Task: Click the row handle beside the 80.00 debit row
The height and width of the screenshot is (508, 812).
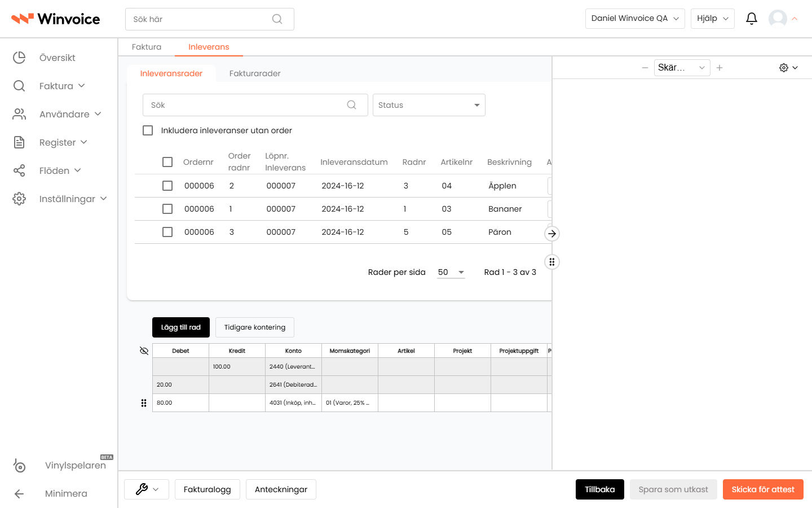Action: point(144,403)
